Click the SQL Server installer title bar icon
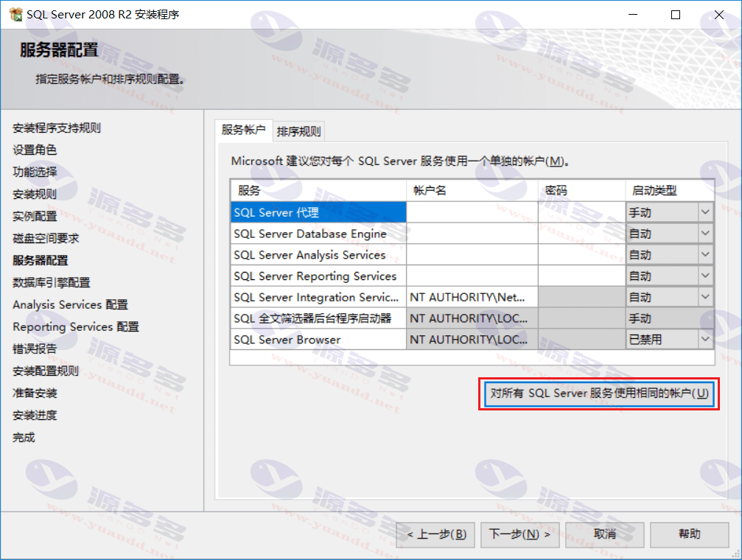 tap(15, 15)
